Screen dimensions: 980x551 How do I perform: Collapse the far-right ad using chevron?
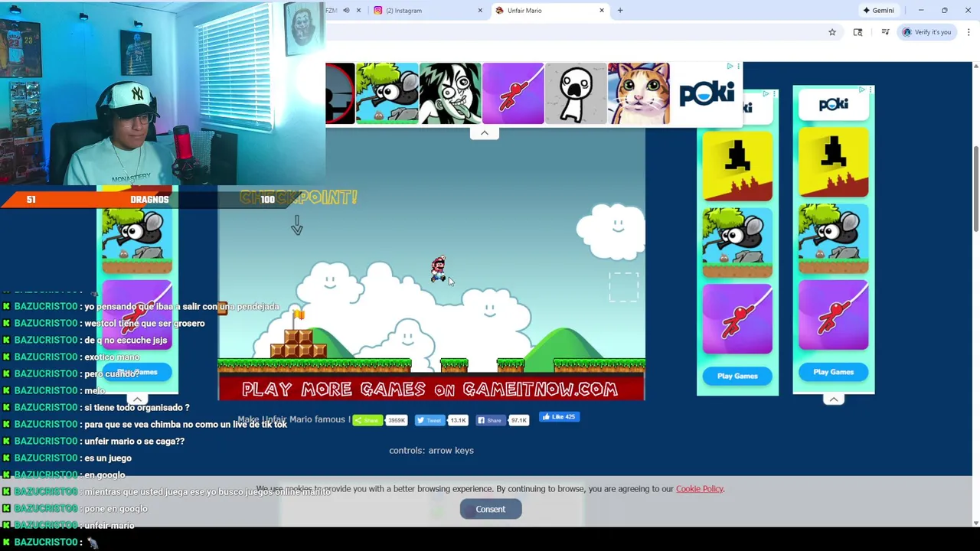pos(833,399)
